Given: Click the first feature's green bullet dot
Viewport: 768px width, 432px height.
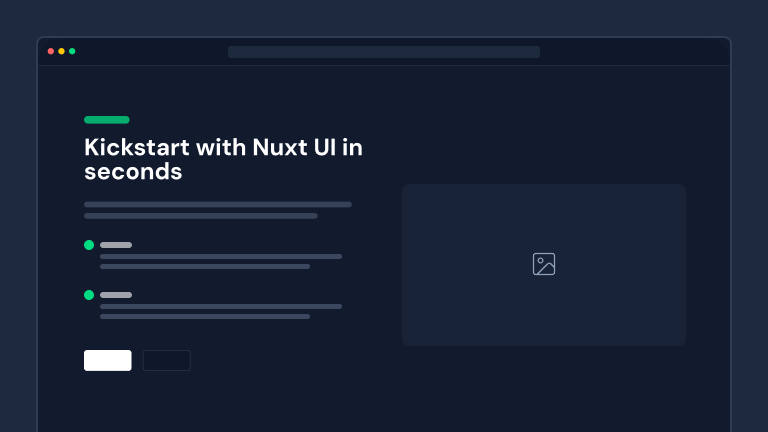Looking at the screenshot, I should pos(89,245).
